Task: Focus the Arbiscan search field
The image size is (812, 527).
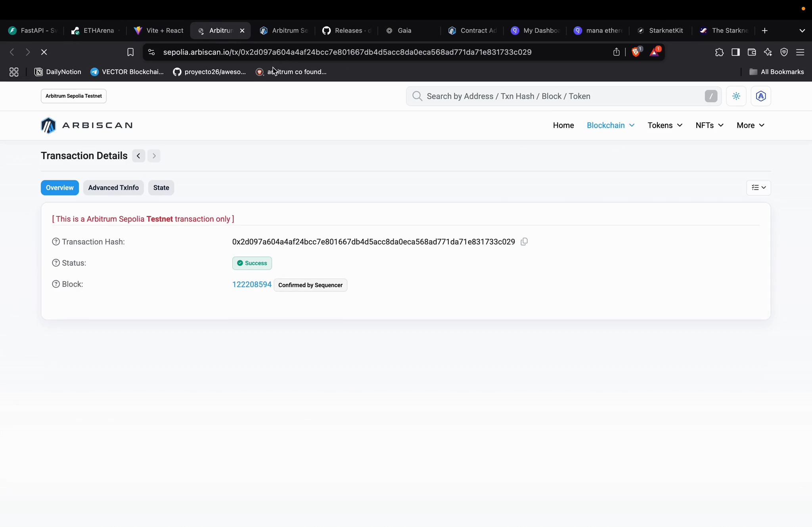Action: point(563,96)
